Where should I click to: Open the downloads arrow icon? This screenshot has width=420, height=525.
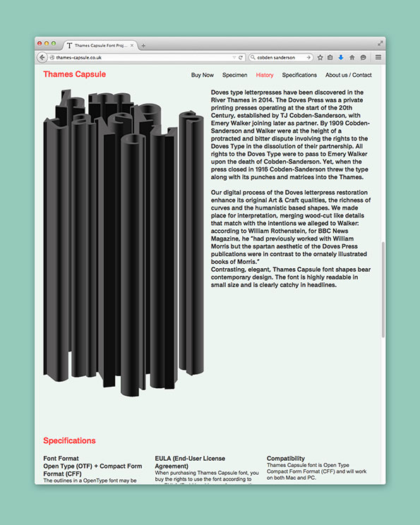(x=341, y=58)
